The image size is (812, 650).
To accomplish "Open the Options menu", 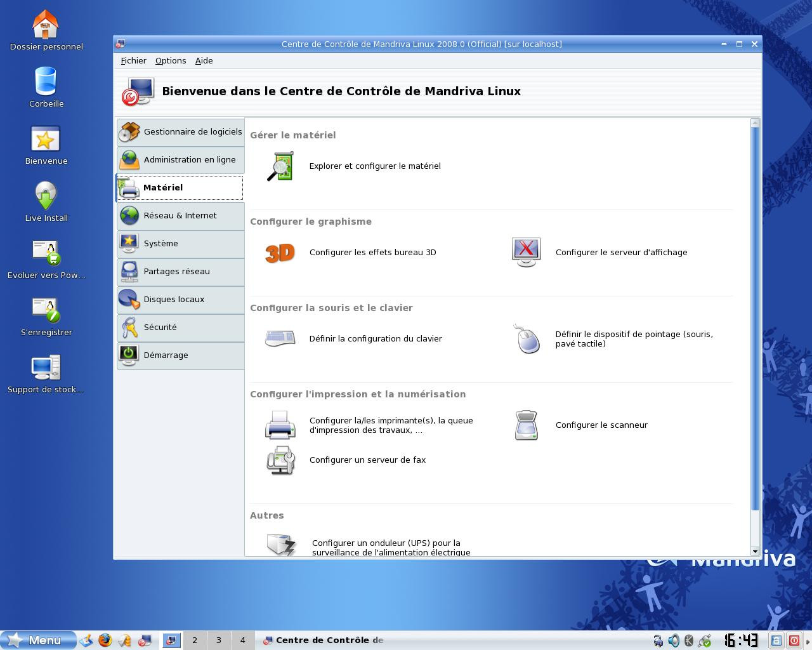I will (170, 60).
